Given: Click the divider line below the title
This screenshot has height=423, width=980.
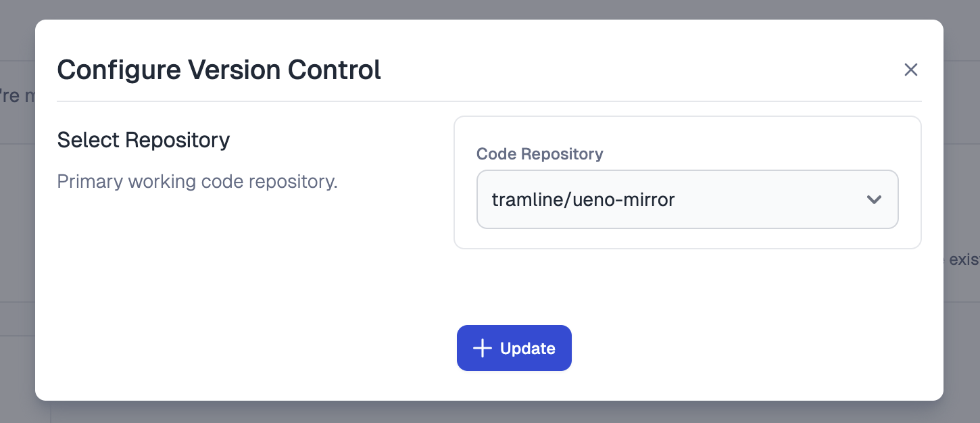Looking at the screenshot, I should coord(489,101).
